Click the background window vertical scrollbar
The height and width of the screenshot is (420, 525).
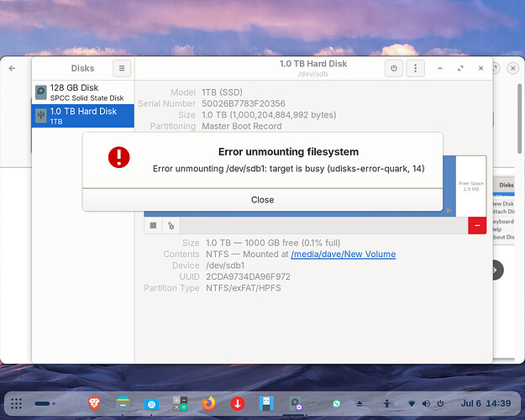(519, 118)
